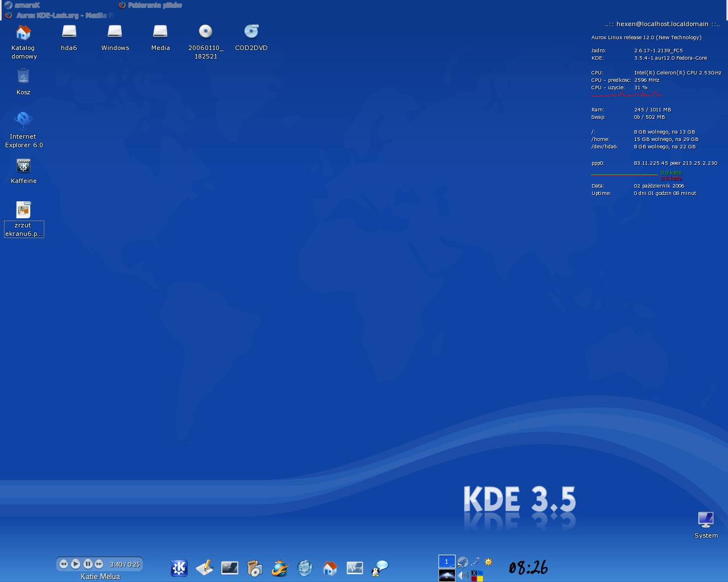Switch to Pobieranie plików window entry
Image resolution: width=728 pixels, height=582 pixels.
(151, 5)
